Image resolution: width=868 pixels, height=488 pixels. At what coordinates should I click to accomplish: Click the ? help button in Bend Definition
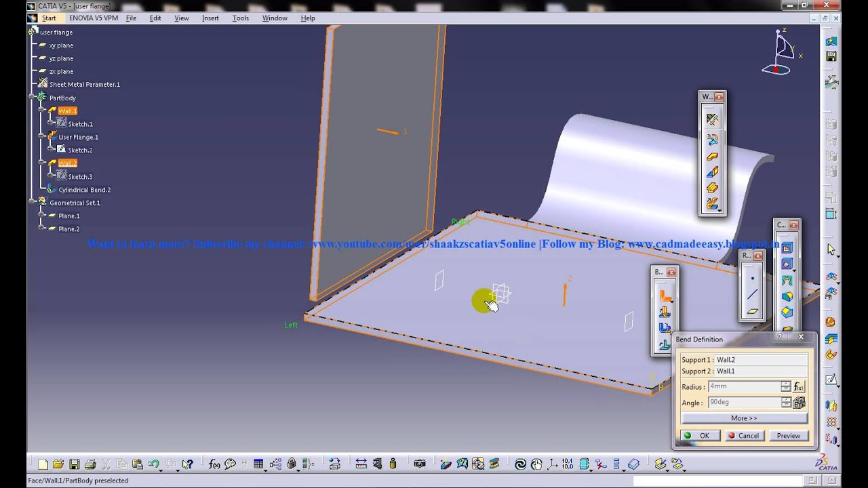pyautogui.click(x=780, y=337)
